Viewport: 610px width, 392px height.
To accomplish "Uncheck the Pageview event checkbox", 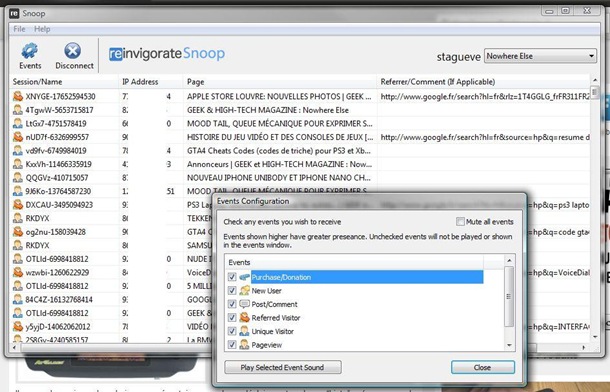I will (x=232, y=345).
